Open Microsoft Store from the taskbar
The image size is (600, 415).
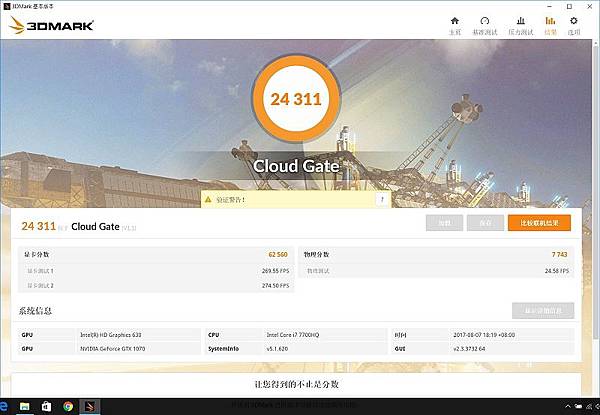coord(46,406)
